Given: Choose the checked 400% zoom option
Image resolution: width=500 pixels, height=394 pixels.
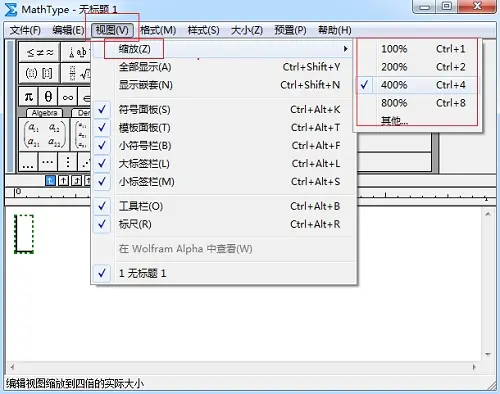Looking at the screenshot, I should 417,85.
